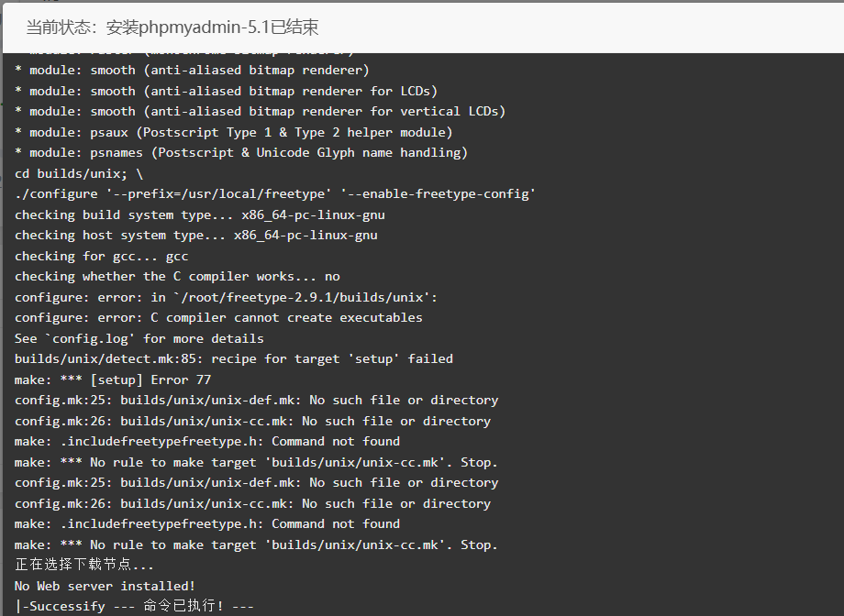
Task: Click 'x86_64-pc-linux-gnu' in the build system line
Action: click(x=313, y=214)
